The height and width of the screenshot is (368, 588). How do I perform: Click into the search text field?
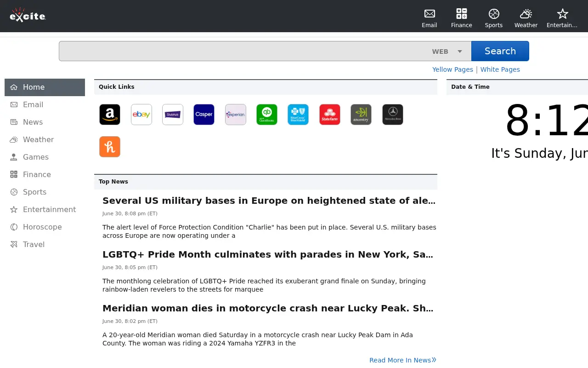click(243, 51)
